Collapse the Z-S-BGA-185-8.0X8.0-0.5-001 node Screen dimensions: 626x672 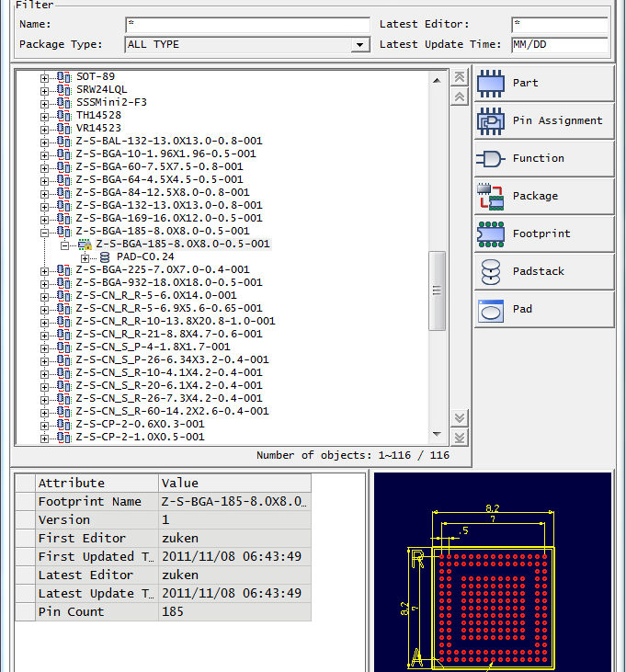click(x=44, y=232)
